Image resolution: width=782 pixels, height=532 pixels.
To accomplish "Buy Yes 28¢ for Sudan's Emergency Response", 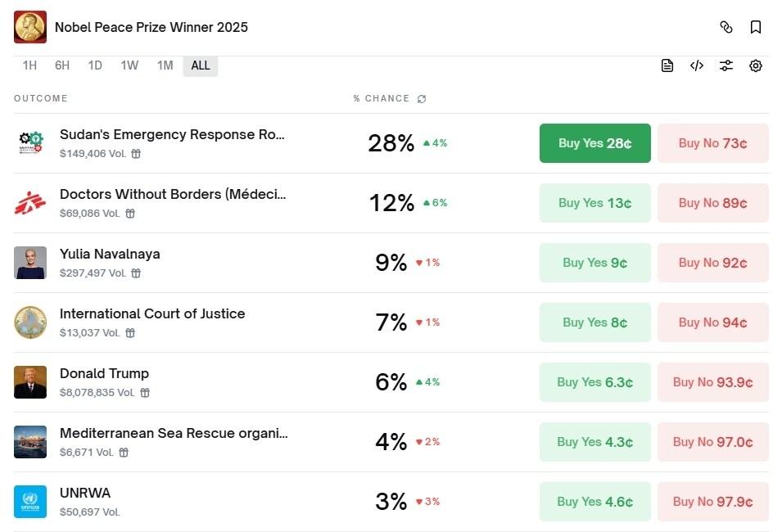I will (595, 143).
